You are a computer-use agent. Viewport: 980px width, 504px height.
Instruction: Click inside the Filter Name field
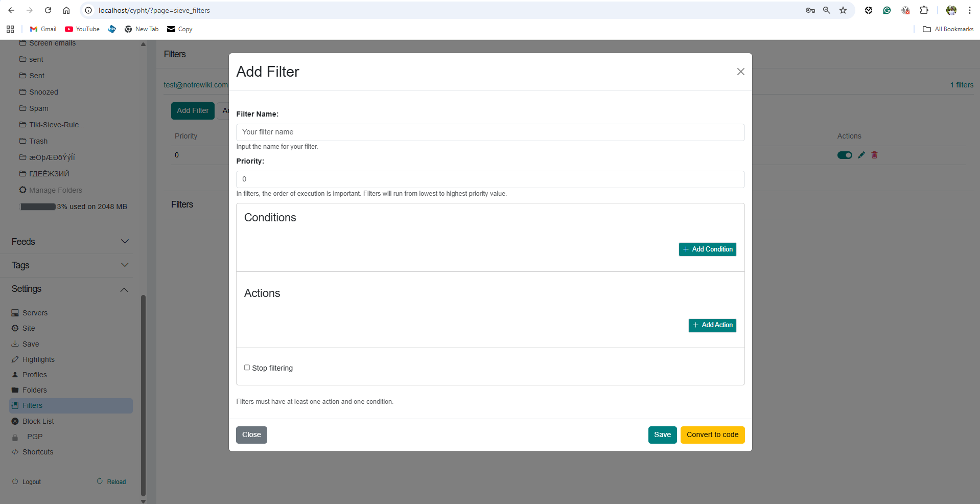(489, 132)
